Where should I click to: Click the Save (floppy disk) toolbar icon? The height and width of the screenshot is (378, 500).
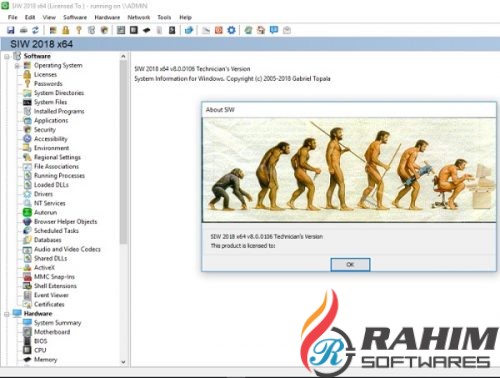click(11, 30)
